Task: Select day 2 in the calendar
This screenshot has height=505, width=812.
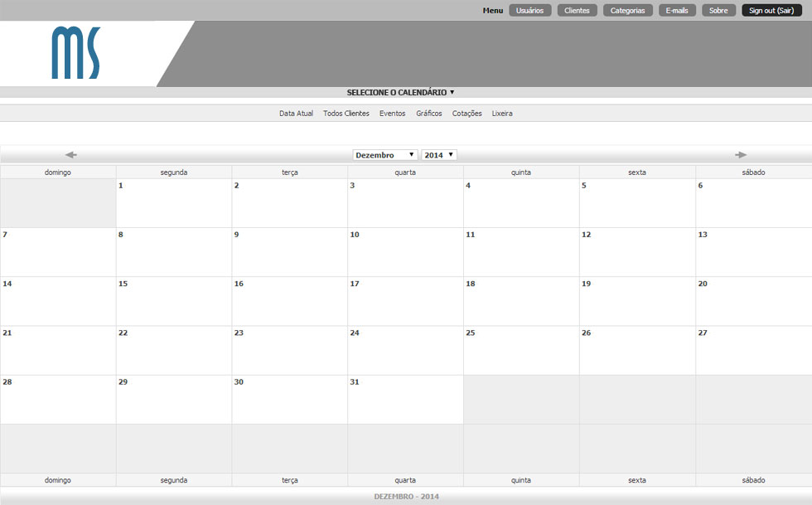Action: click(290, 203)
